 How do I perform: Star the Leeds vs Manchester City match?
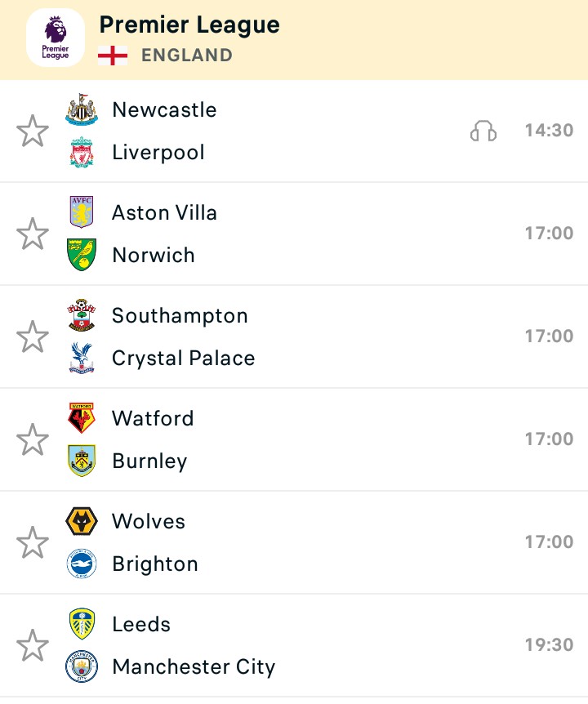pos(33,646)
